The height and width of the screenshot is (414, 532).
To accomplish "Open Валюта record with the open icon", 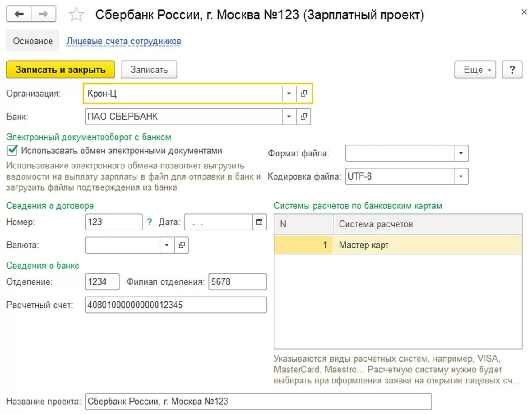I will click(181, 245).
